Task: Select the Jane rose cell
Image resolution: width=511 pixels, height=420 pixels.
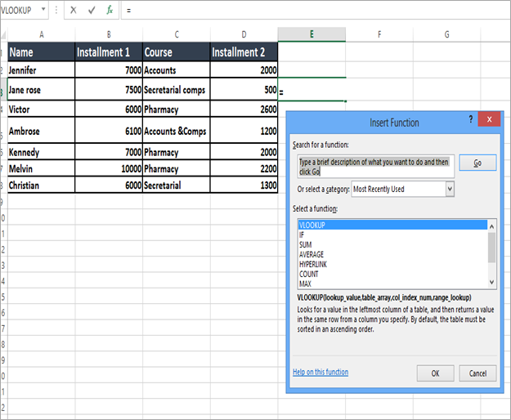Action: point(42,89)
